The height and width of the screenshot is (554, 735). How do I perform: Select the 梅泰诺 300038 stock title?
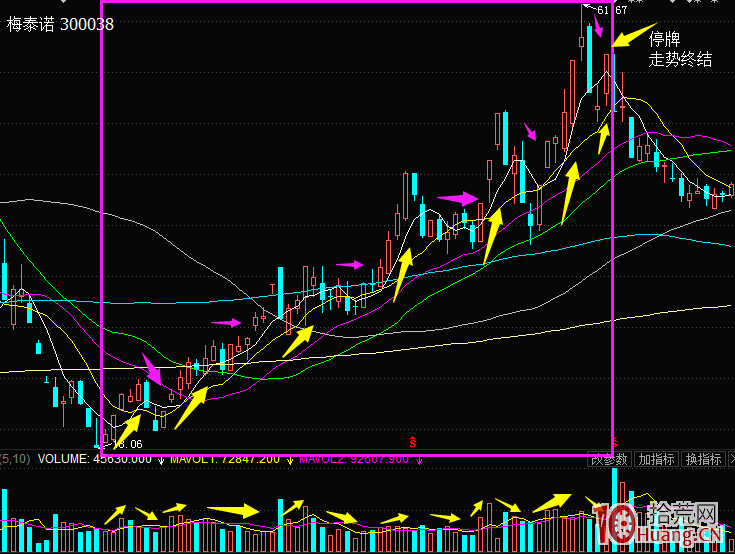pos(60,24)
